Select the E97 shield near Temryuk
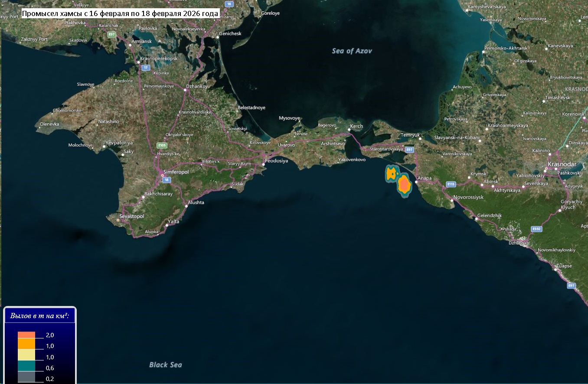 click(x=408, y=150)
